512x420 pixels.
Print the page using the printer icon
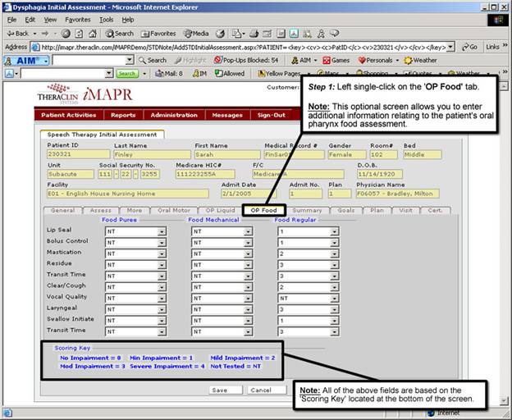tap(254, 34)
